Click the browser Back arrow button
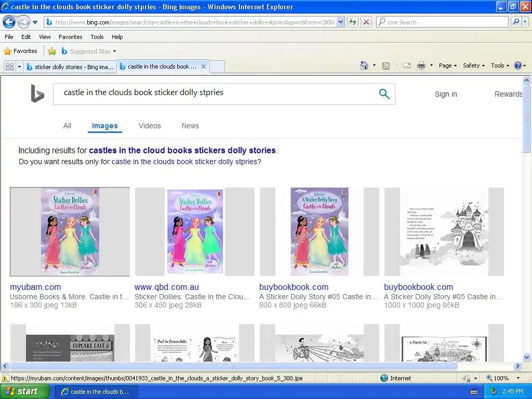532x399 pixels. [9, 22]
